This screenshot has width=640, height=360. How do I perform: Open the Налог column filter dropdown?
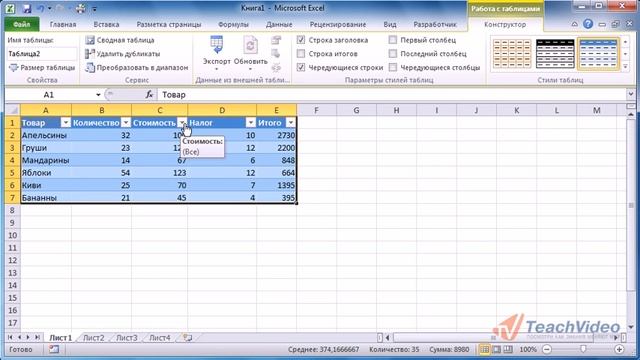pos(251,122)
